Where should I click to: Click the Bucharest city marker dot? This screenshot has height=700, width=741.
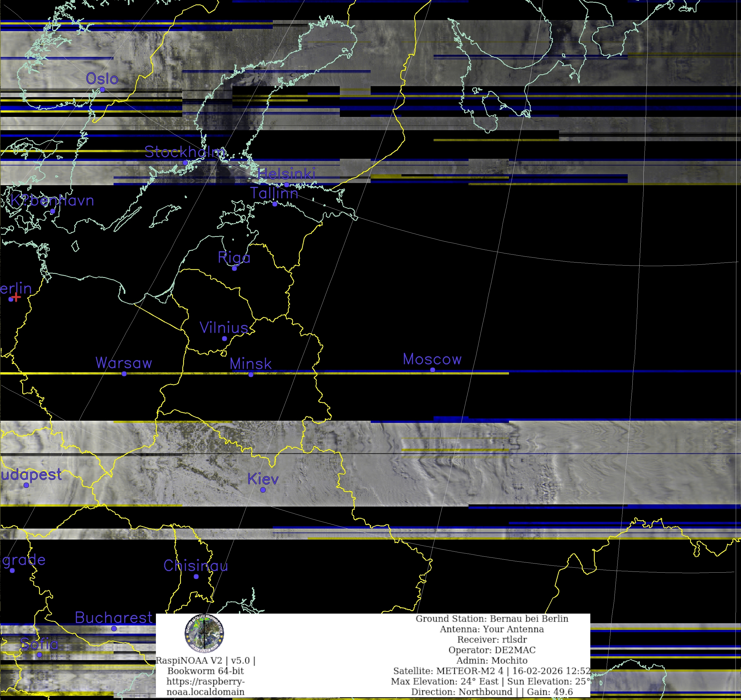click(x=114, y=629)
